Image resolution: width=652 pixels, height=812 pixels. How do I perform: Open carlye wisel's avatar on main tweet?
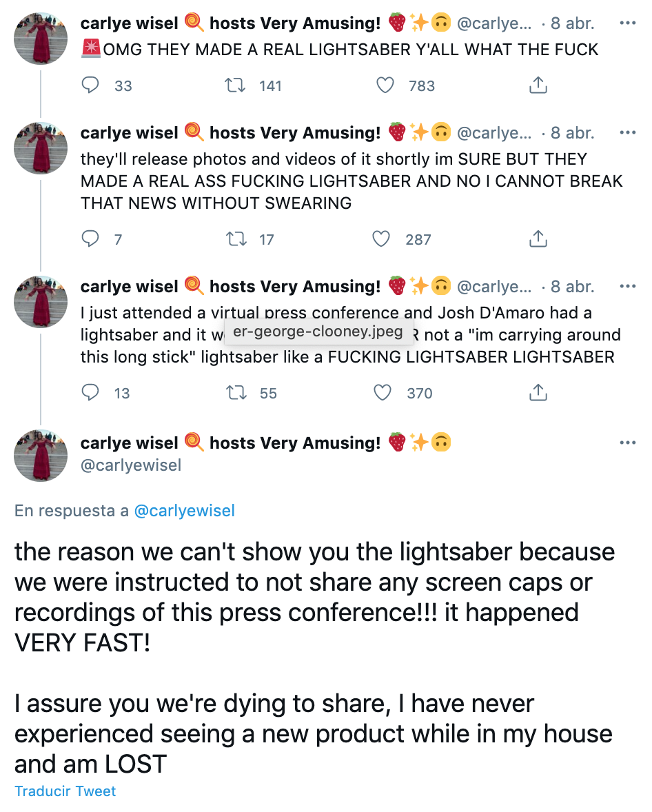[41, 455]
